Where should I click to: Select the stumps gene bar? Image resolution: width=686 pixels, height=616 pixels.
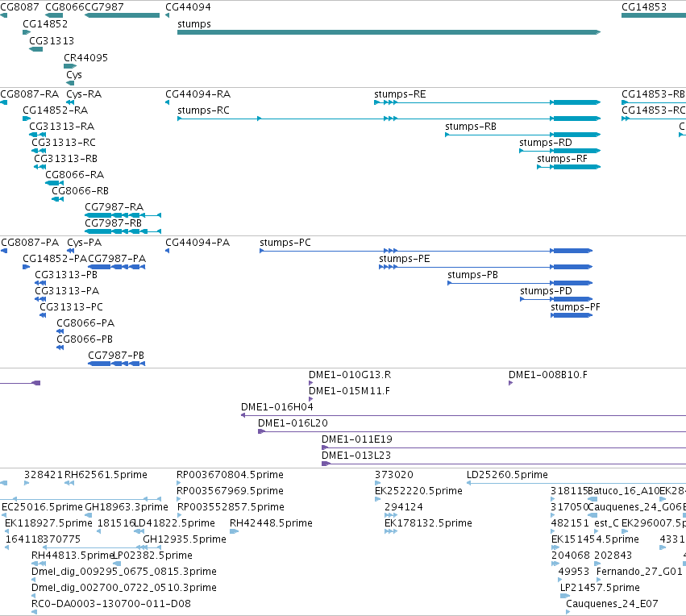point(389,32)
